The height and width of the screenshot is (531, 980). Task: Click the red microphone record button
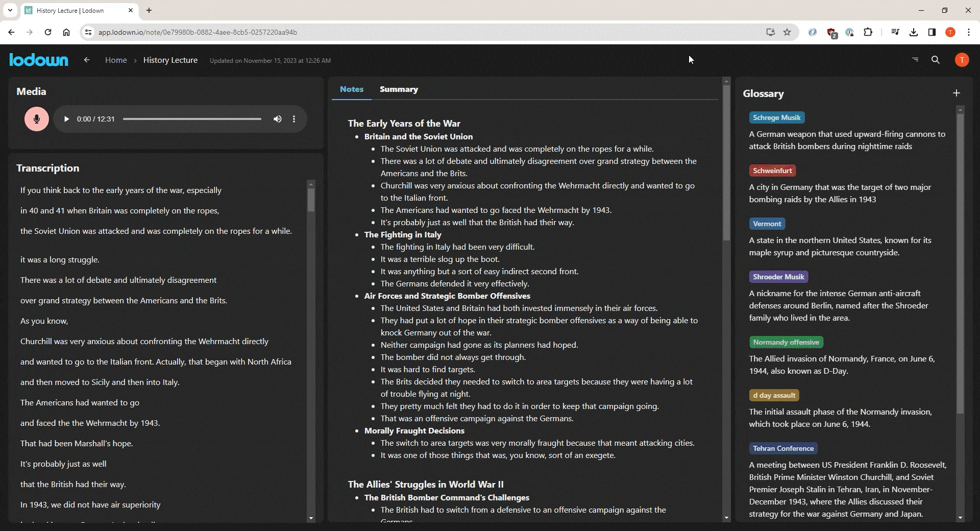pos(37,119)
